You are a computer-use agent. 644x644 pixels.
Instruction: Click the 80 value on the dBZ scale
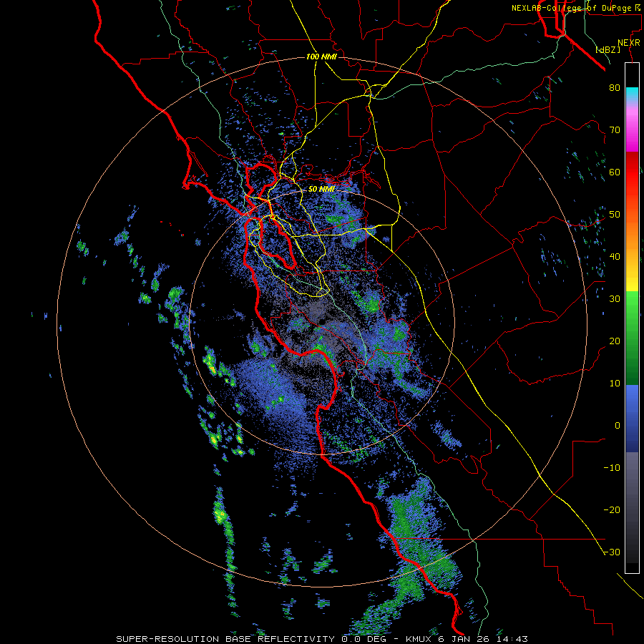pyautogui.click(x=615, y=87)
